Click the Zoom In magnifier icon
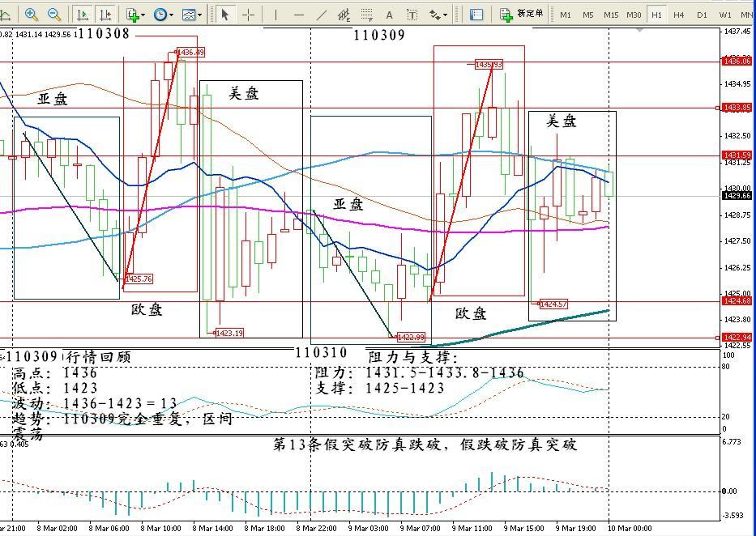Viewport: 756px width, 536px height. coord(32,15)
